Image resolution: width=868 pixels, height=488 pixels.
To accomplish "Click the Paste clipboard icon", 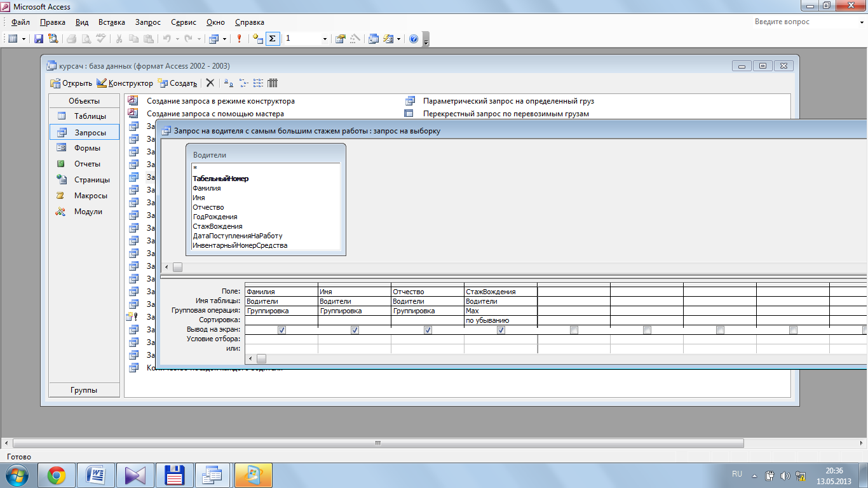I will tap(147, 39).
